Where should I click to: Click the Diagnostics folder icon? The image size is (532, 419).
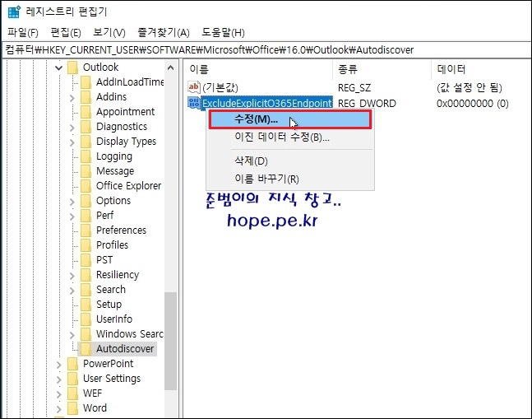pos(86,127)
